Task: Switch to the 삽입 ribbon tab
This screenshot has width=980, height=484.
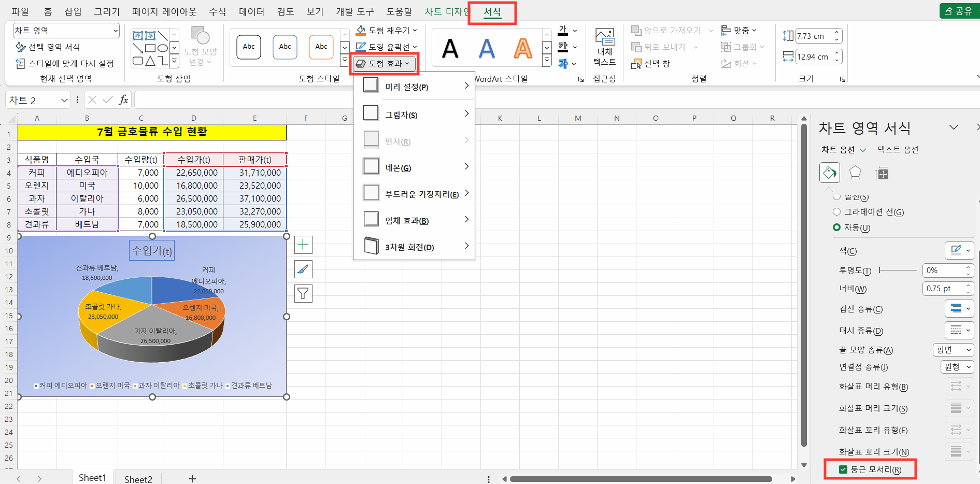Action: coord(73,11)
